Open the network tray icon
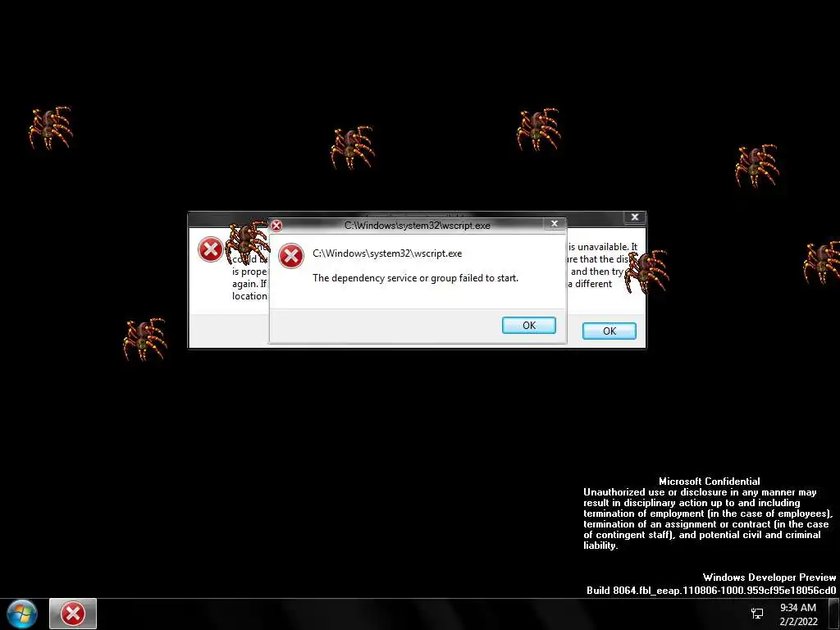 click(x=757, y=614)
